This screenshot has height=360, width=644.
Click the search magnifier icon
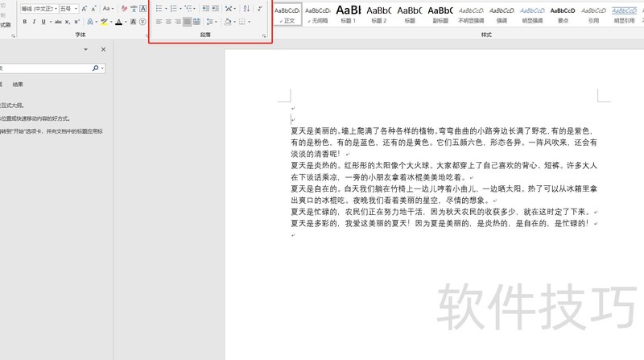pyautogui.click(x=95, y=68)
